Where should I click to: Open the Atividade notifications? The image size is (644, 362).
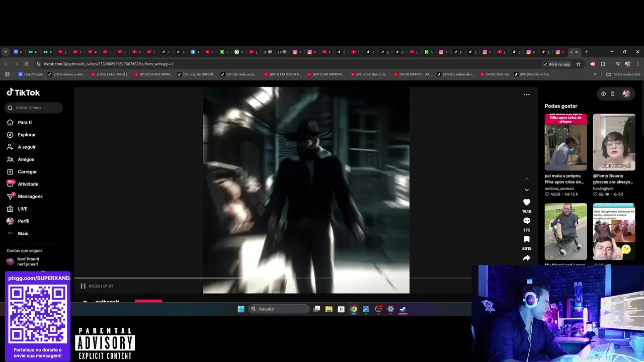[x=28, y=184]
